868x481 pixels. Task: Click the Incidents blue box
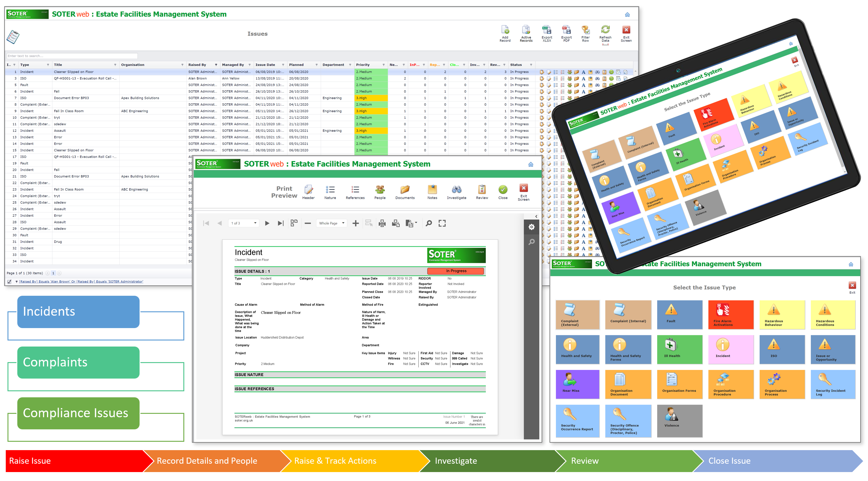tap(78, 311)
